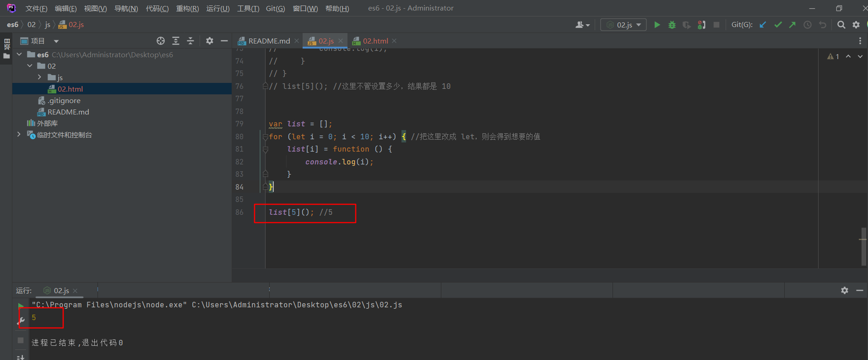Go to next highlighted error arrow
868x360 pixels.
point(860,56)
